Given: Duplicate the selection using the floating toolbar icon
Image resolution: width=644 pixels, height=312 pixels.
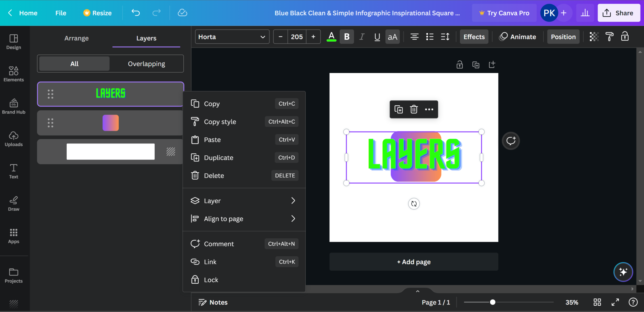Looking at the screenshot, I should click(x=398, y=109).
